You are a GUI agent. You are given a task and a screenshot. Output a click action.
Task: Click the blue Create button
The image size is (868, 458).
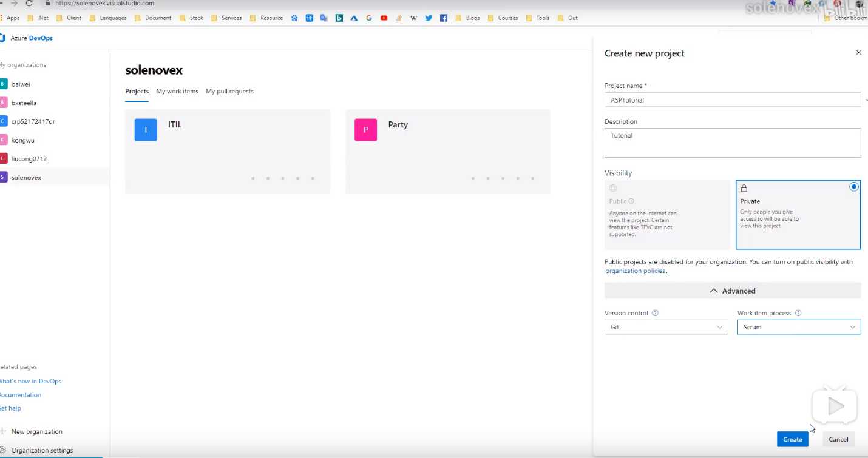[x=792, y=439]
